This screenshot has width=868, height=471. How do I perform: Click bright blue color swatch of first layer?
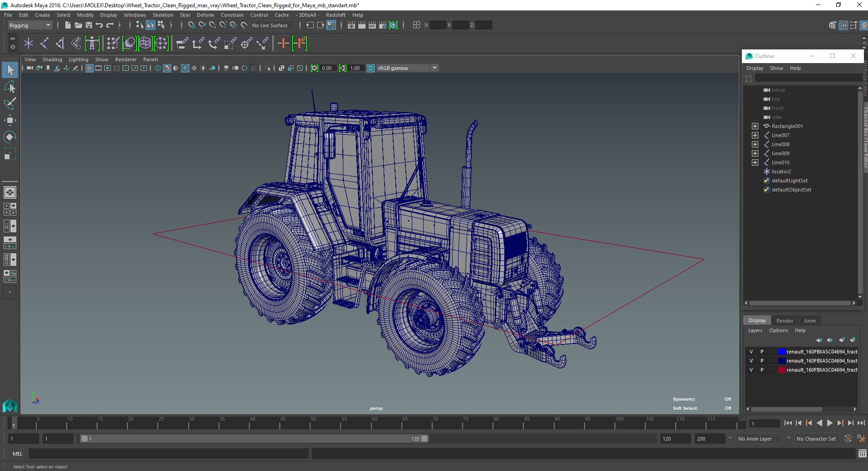pyautogui.click(x=782, y=352)
